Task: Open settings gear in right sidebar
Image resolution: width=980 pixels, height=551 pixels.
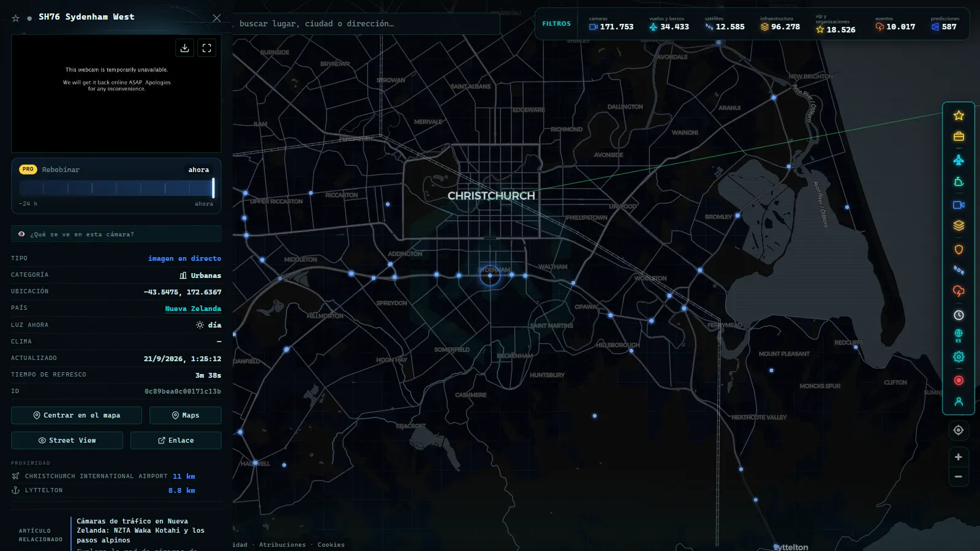Action: [959, 357]
